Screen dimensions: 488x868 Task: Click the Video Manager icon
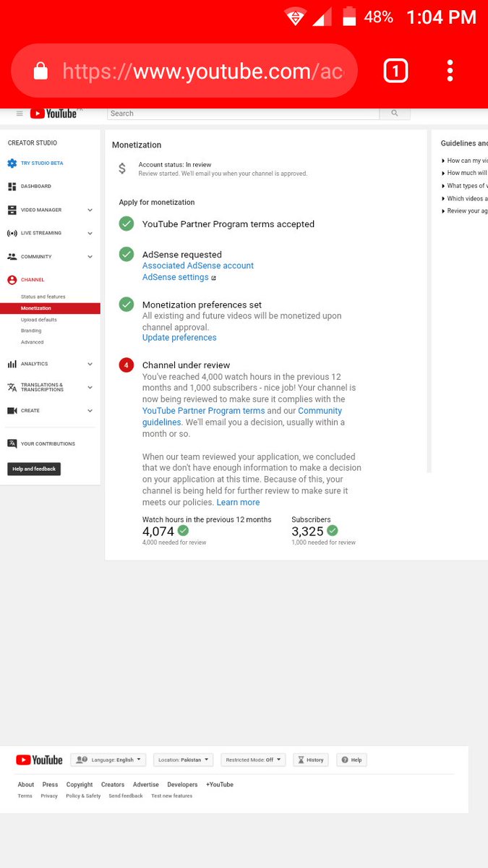(x=12, y=210)
